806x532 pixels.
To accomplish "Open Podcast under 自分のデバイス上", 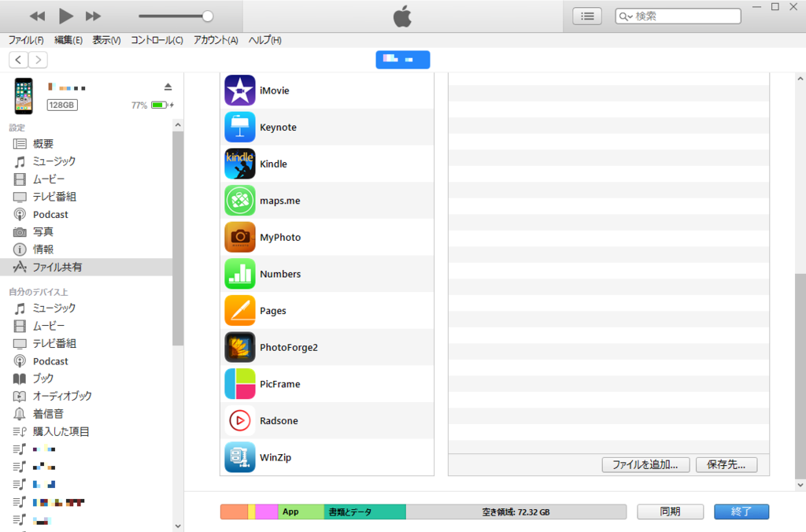I will click(87, 361).
